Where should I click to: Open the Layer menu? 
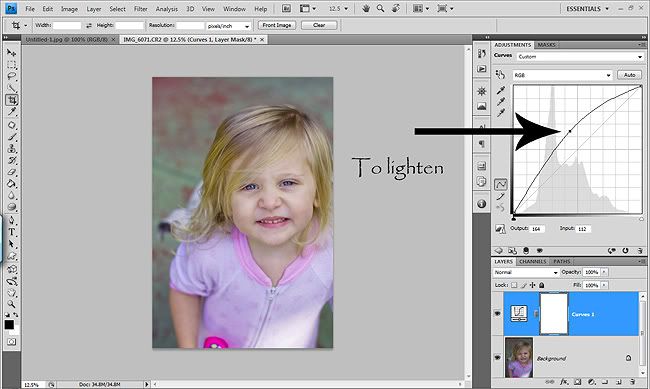tap(94, 9)
